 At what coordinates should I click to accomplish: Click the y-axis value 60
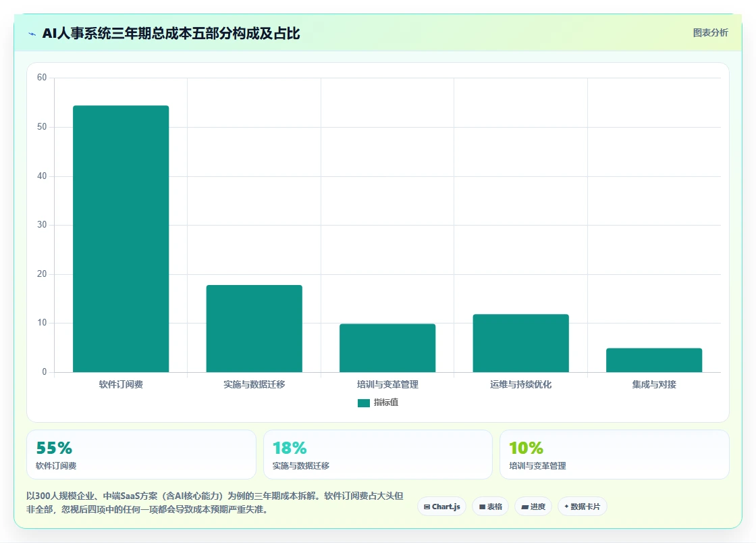click(x=42, y=78)
